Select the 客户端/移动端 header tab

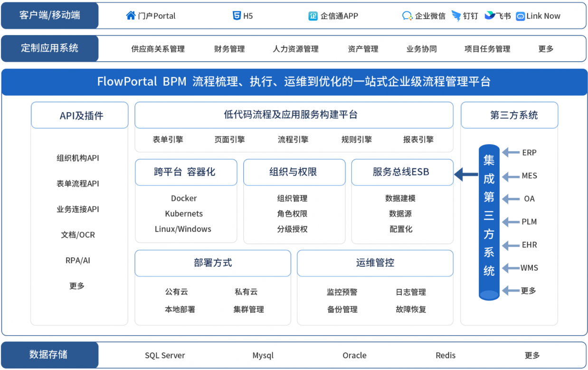[x=49, y=15]
